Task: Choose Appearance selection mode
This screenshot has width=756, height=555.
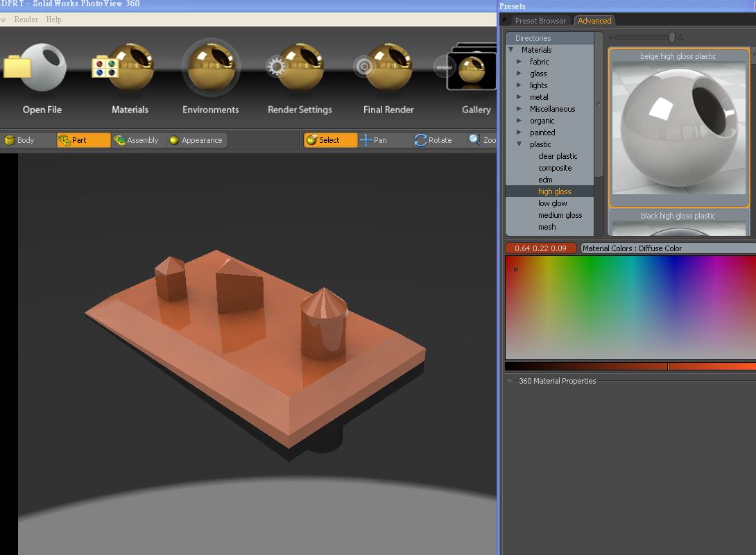Action: point(197,140)
